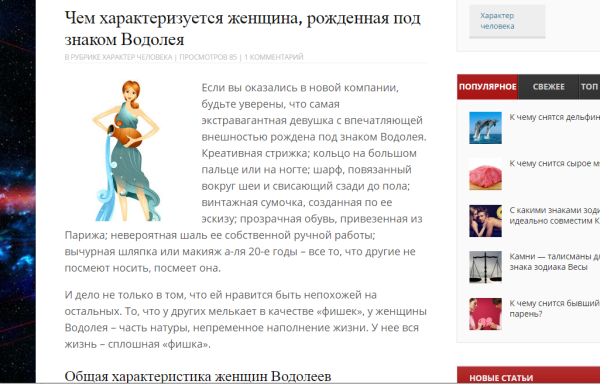
Task: Open article К чему снится бывший парень
Action: click(554, 308)
